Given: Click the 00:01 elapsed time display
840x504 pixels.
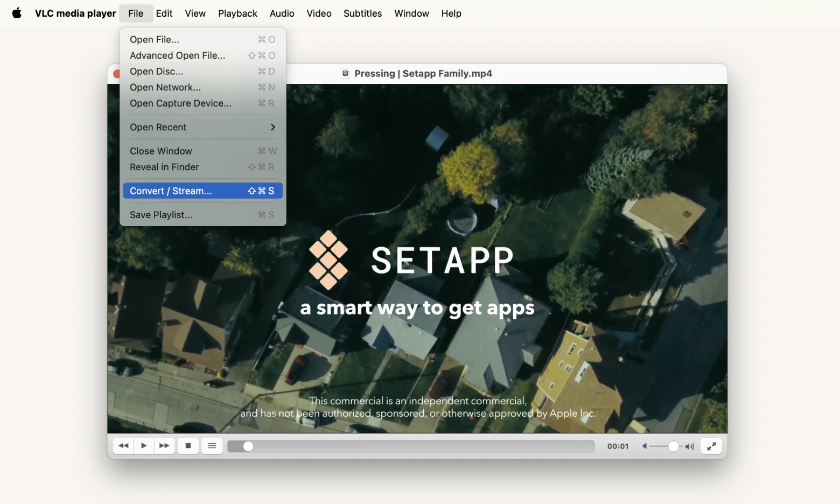Looking at the screenshot, I should coord(618,446).
